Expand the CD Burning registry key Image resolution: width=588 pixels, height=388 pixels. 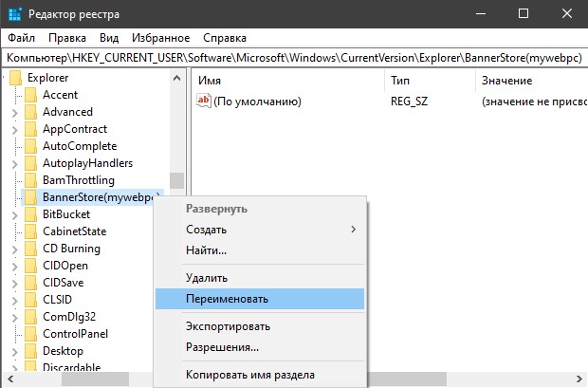click(14, 249)
